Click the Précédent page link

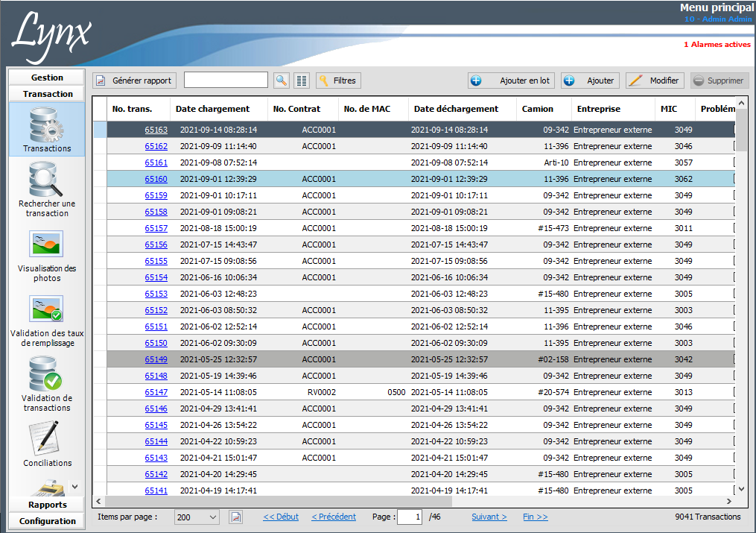coord(334,517)
